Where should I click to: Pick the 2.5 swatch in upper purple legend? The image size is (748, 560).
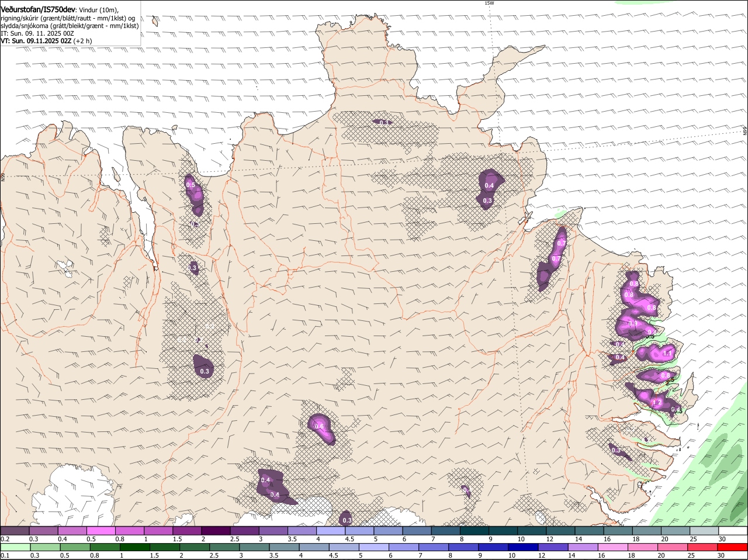point(244,531)
